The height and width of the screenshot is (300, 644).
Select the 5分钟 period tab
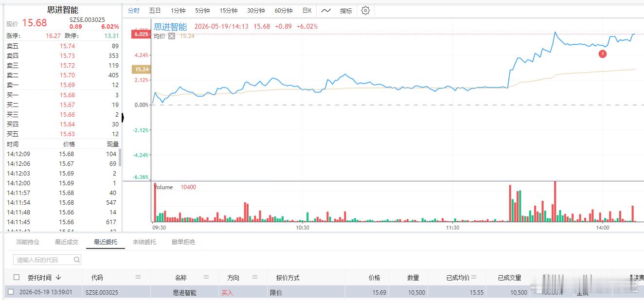[202, 11]
